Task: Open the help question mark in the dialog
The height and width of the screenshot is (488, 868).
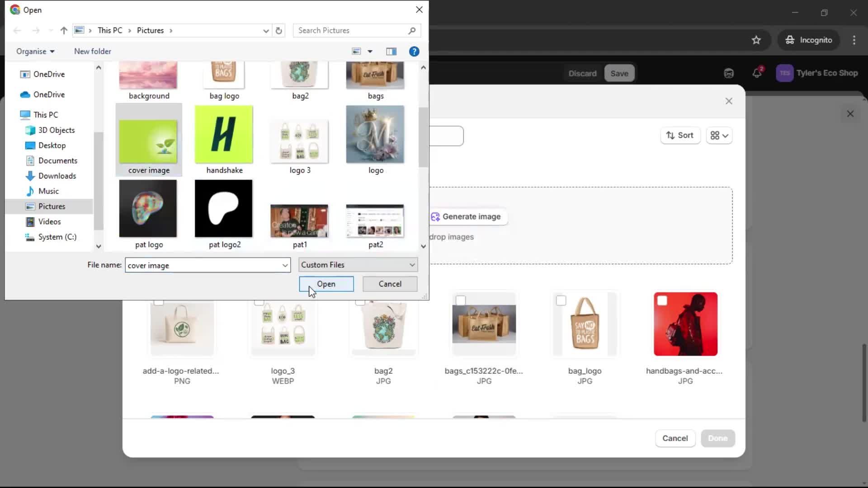Action: tap(414, 51)
